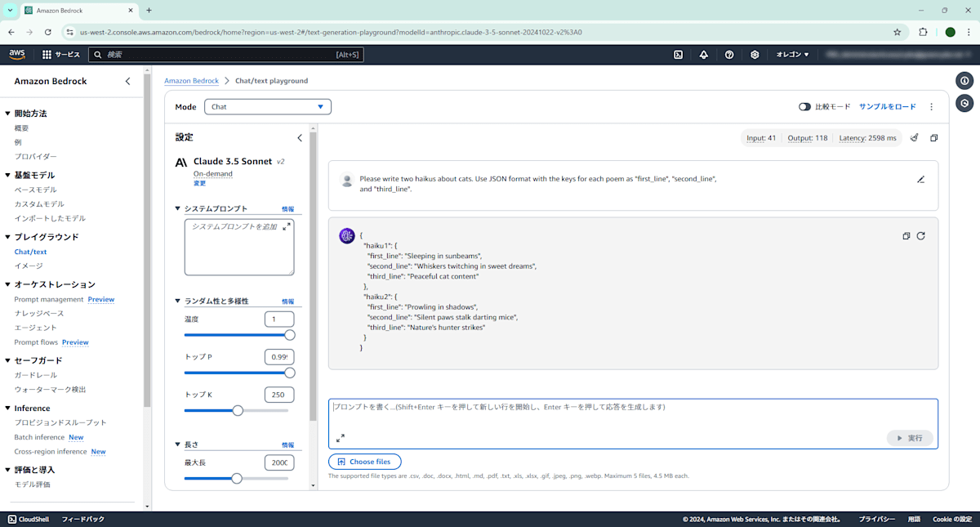This screenshot has width=980, height=527.
Task: Collapse the システムプロンプト settings section
Action: pyautogui.click(x=178, y=208)
